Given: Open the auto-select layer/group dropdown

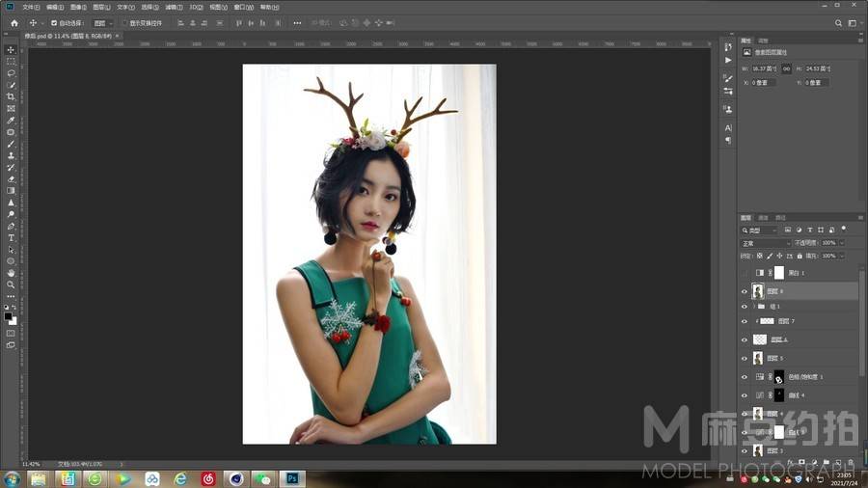Looking at the screenshot, I should (103, 23).
